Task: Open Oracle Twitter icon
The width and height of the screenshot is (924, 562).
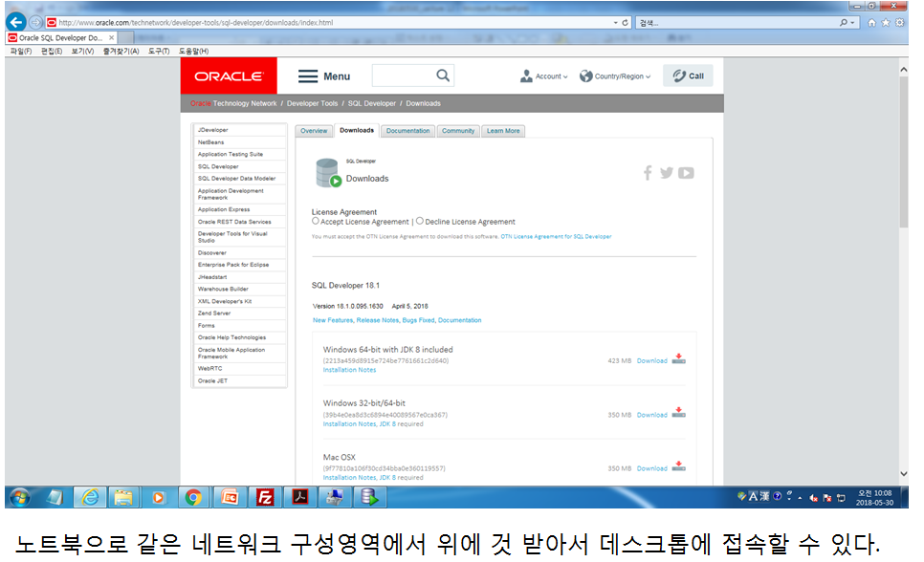Action: click(667, 173)
